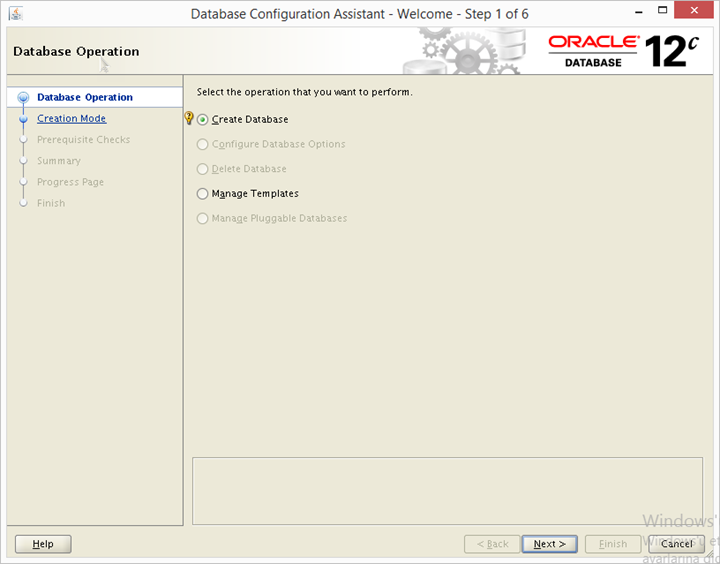Click the instruction text 'Select the operation that you want to perform.'

coord(304,92)
